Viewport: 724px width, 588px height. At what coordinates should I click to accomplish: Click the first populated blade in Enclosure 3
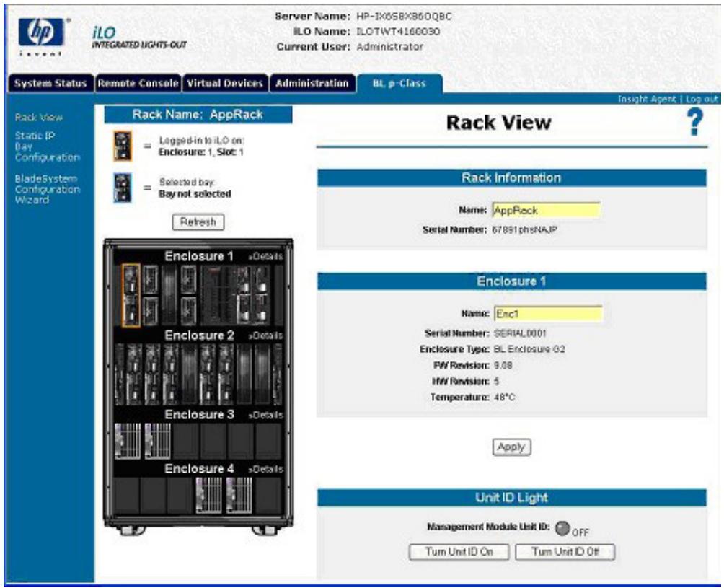click(x=128, y=441)
